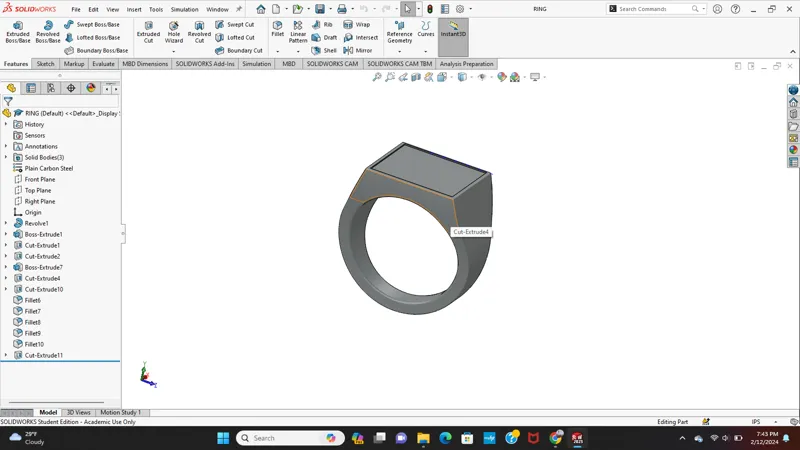Click the Save toolbar icon

(x=320, y=9)
